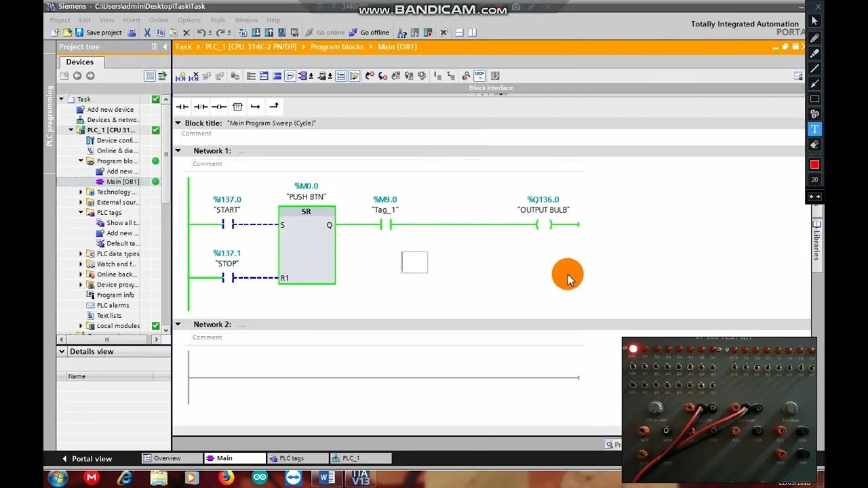Open the Edit menu

point(85,20)
